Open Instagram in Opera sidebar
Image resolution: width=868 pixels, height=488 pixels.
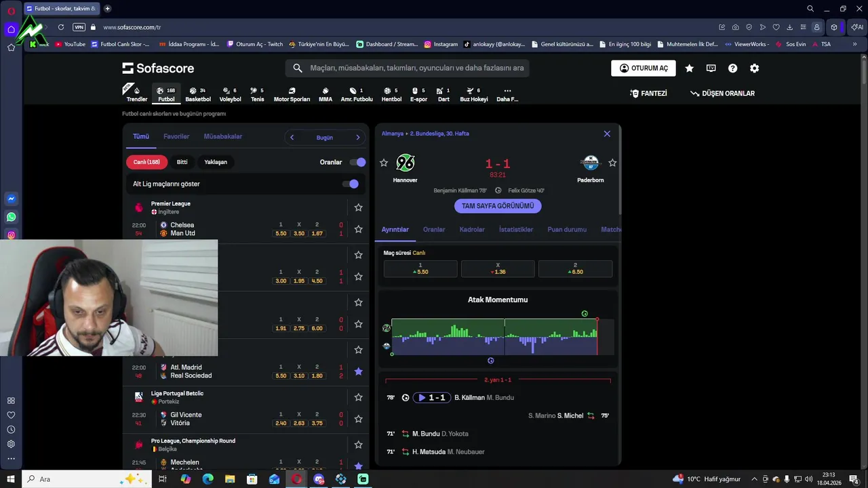[x=11, y=235]
